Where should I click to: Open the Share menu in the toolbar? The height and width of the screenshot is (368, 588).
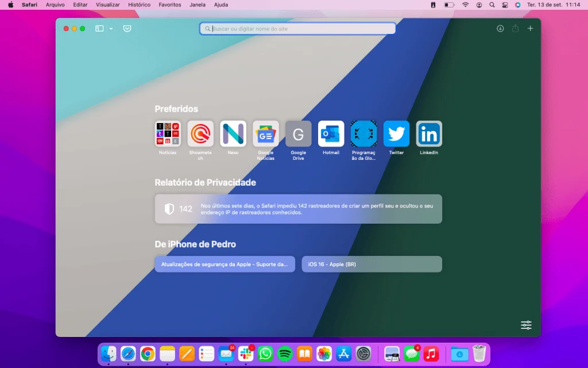pyautogui.click(x=515, y=28)
